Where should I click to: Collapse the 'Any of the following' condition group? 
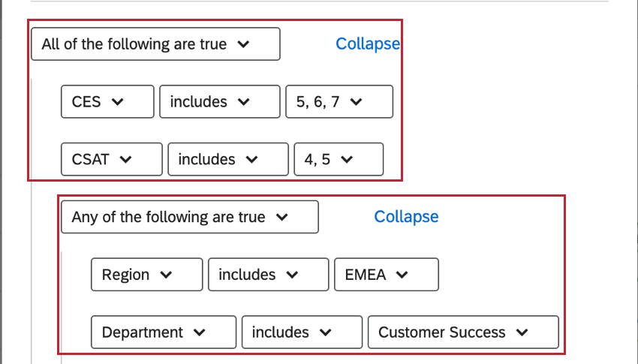[x=406, y=217]
